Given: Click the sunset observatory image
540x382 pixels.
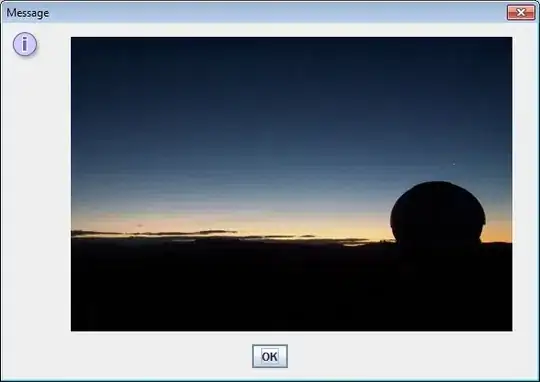Looking at the screenshot, I should click(x=291, y=184).
